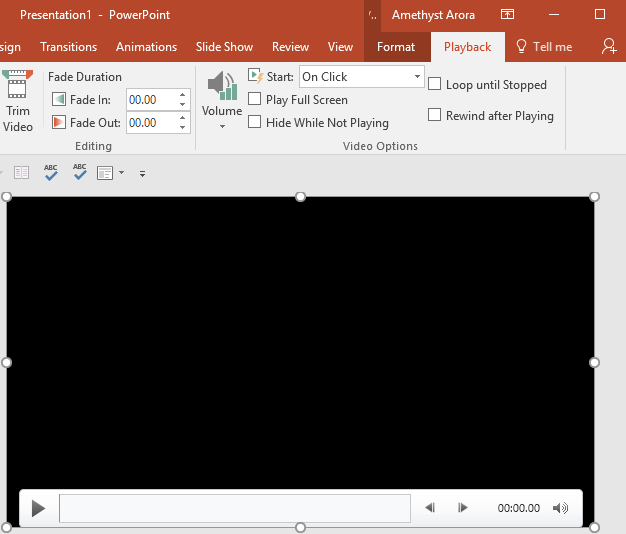626x534 pixels.
Task: Step the video back one frame
Action: coord(430,508)
